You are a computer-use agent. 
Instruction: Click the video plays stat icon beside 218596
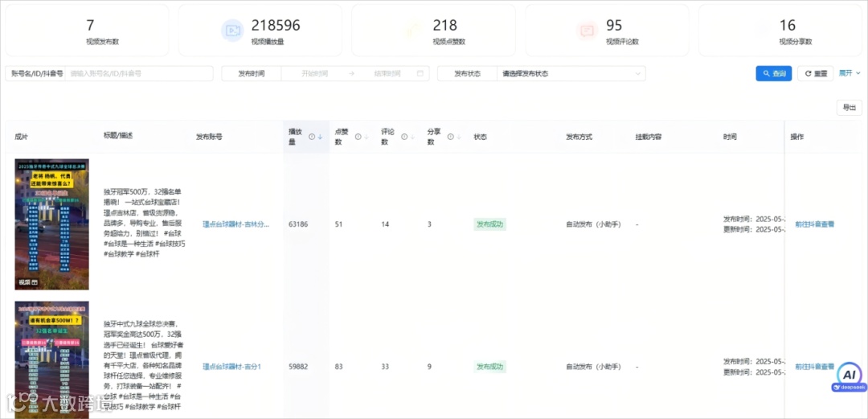click(232, 31)
